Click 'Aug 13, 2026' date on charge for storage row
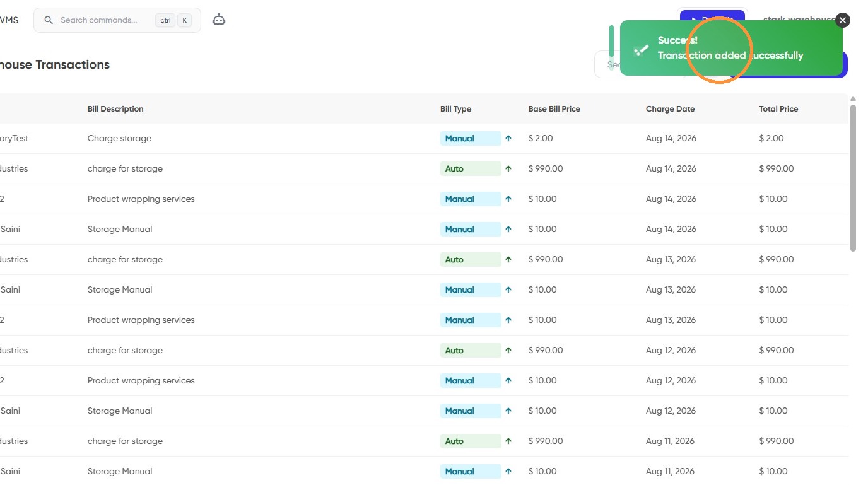 click(x=671, y=259)
